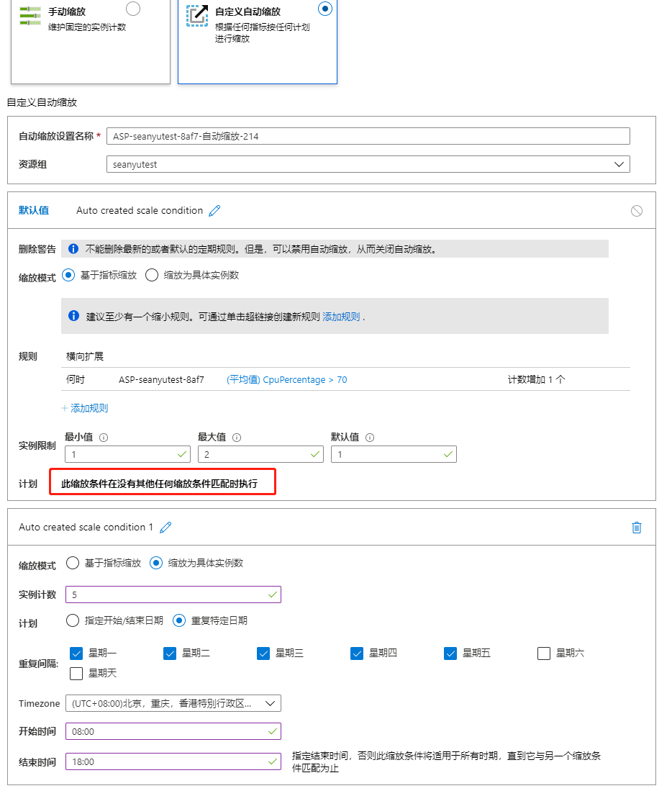
Task: Delete Auto created scale condition 1 with trash icon
Action: pyautogui.click(x=636, y=528)
